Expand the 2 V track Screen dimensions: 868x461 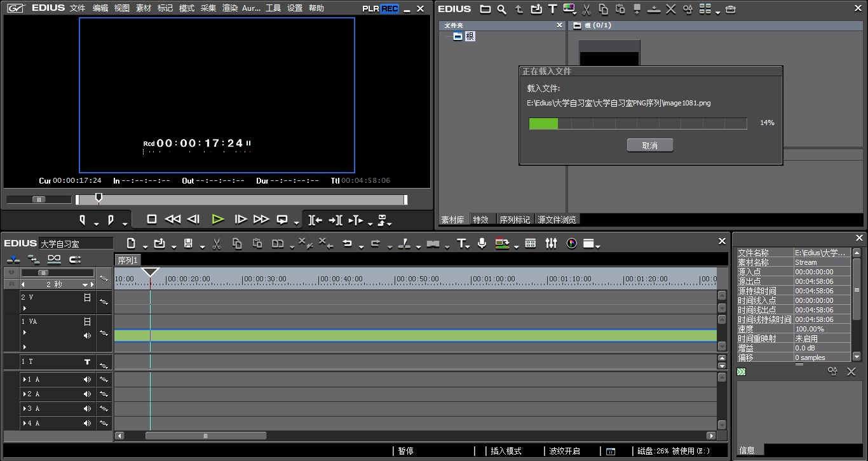click(25, 308)
